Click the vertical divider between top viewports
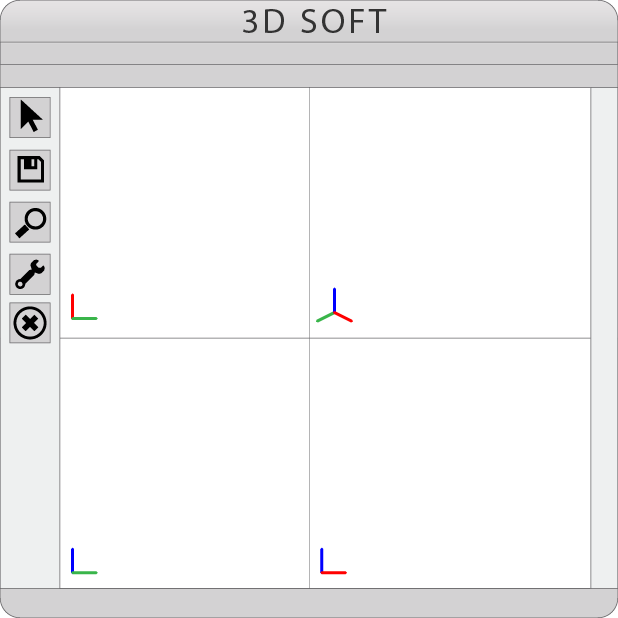The height and width of the screenshot is (618, 618). click(x=309, y=200)
